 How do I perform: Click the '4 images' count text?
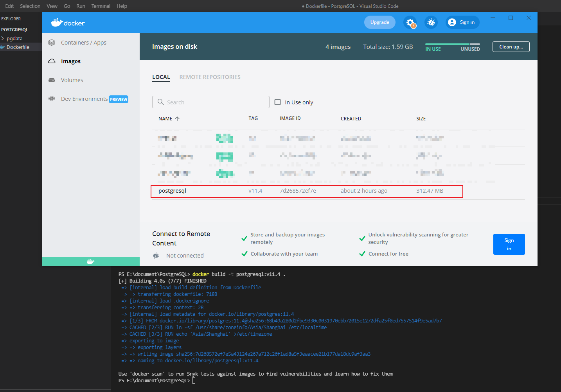338,47
